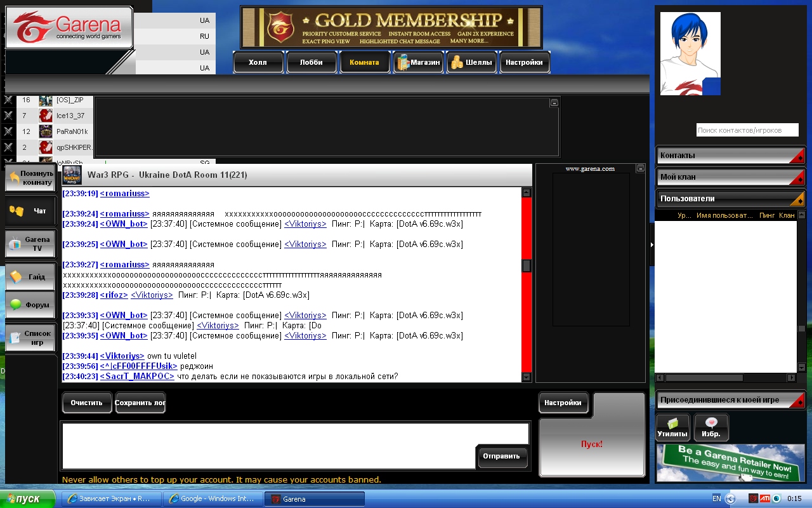Open the Гайд guide section
812x508 pixels.
30,277
